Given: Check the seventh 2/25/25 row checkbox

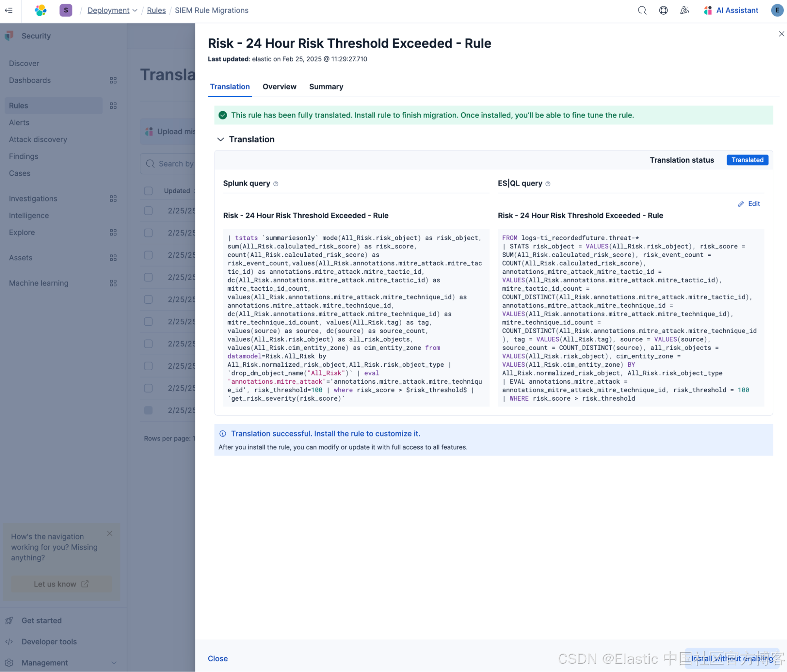Looking at the screenshot, I should tap(148, 343).
